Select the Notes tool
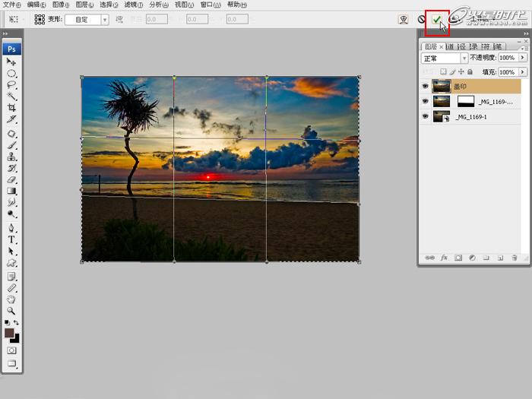Viewport: 532px width, 399px height. (11, 277)
